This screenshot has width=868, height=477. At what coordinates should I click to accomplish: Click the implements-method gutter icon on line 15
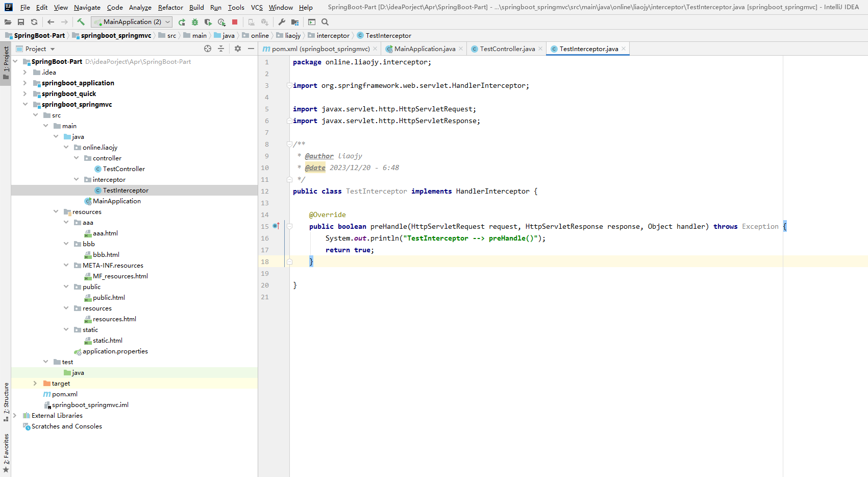tap(276, 226)
